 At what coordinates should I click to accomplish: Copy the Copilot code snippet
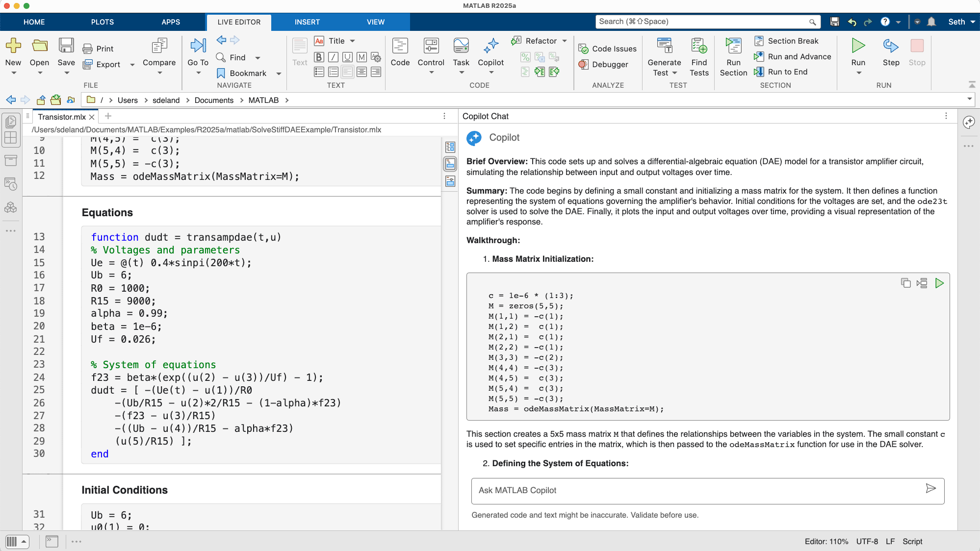905,283
